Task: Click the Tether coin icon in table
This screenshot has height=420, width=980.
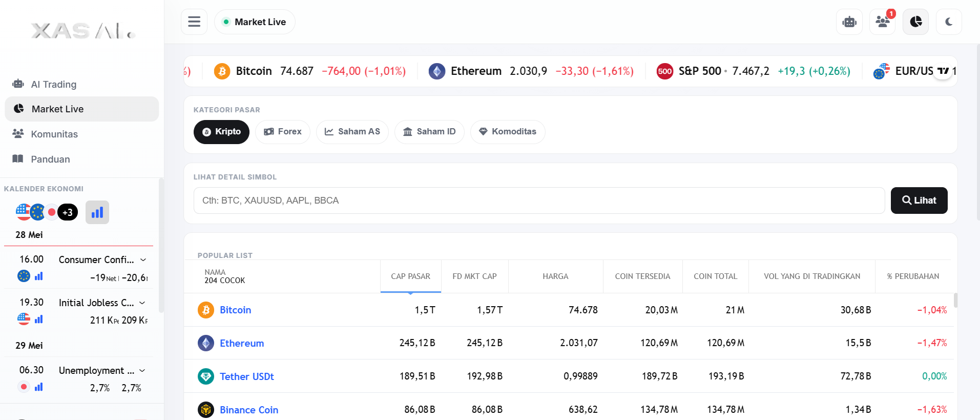Action: pyautogui.click(x=206, y=376)
